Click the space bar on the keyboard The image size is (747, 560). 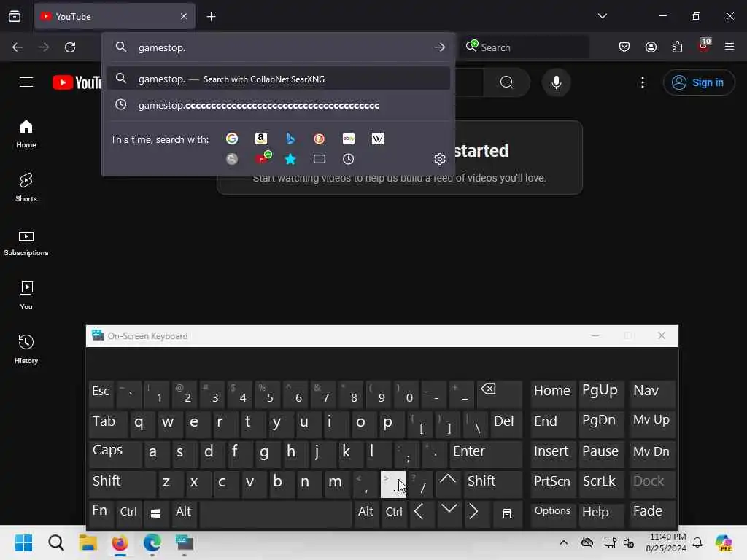[275, 513]
